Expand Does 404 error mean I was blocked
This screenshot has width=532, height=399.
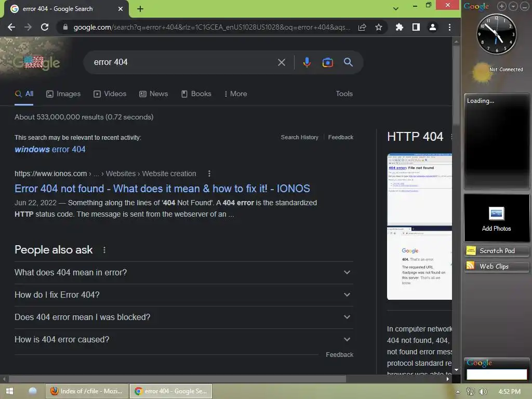pos(183,317)
